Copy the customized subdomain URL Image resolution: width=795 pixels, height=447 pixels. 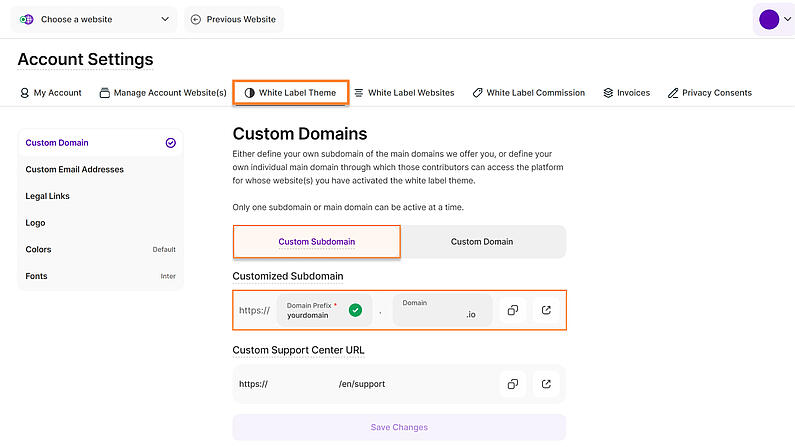click(513, 310)
